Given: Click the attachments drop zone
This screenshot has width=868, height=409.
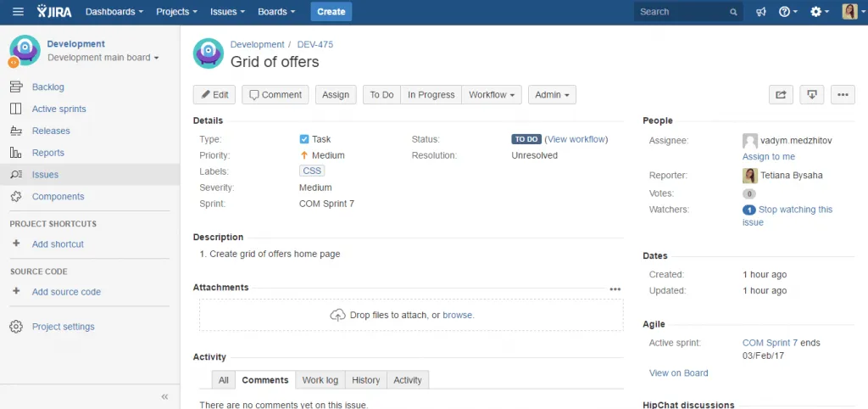Looking at the screenshot, I should click(x=411, y=316).
